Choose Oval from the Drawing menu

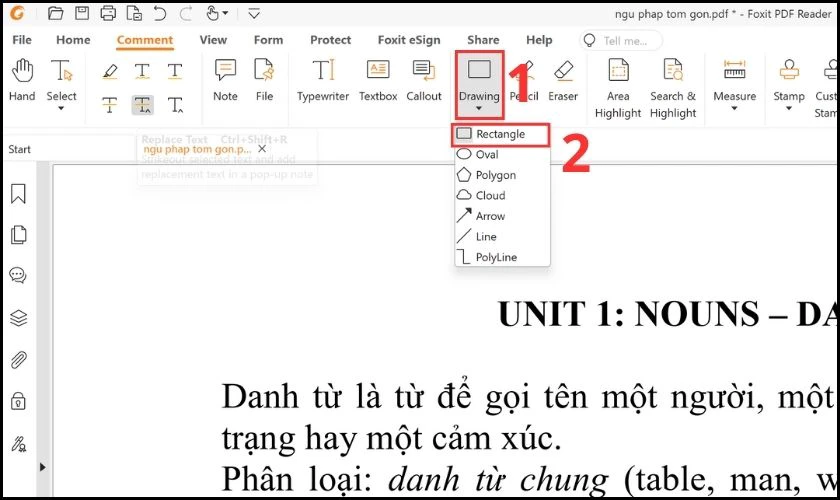point(501,154)
